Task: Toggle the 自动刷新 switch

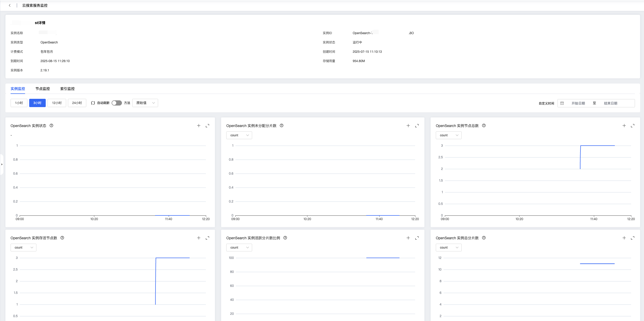Action: pyautogui.click(x=117, y=103)
